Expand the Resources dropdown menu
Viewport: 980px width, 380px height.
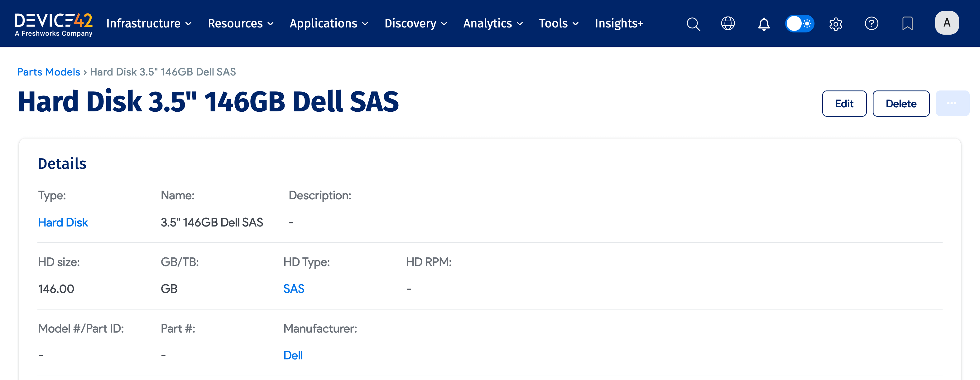point(240,24)
